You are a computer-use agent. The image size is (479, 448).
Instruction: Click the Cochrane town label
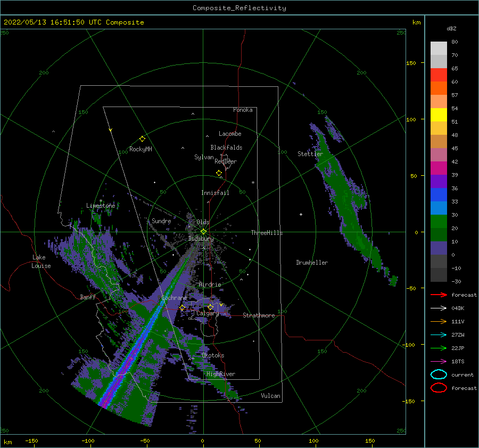point(174,298)
